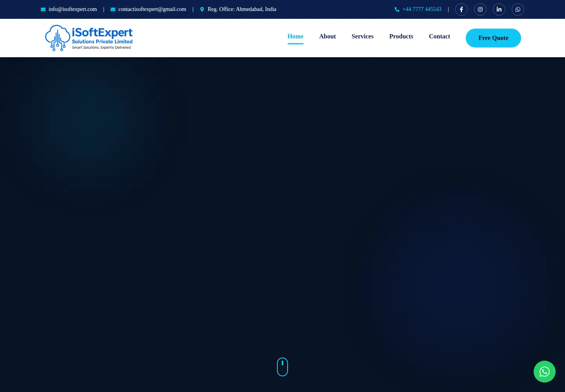Open the LinkedIn social icon
565x392 pixels.
point(499,9)
